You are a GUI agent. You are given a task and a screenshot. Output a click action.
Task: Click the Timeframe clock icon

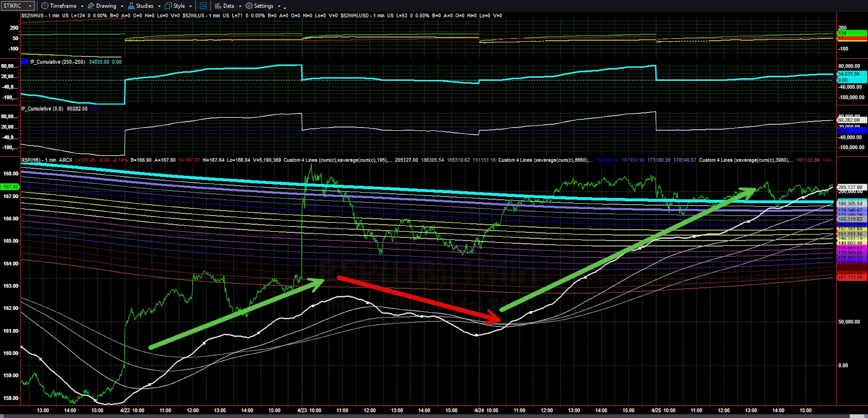click(45, 6)
